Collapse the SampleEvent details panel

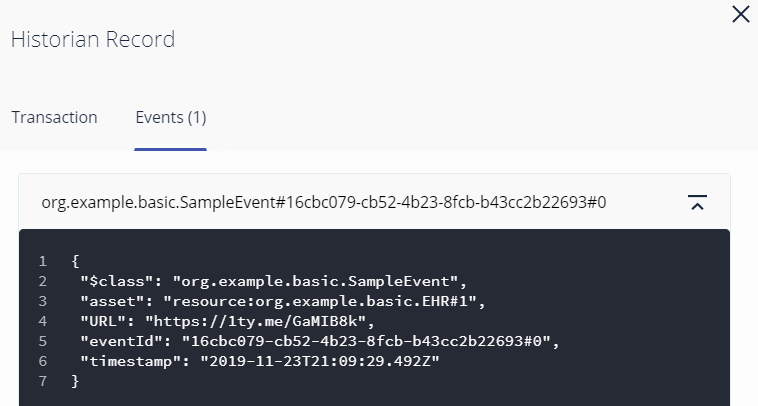coord(698,202)
